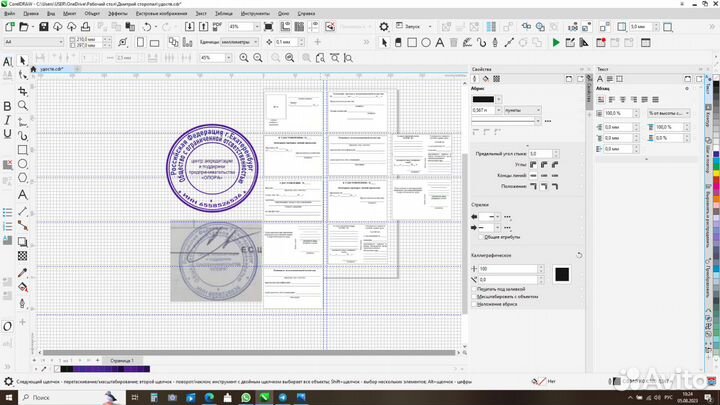The image size is (720, 405).
Task: Select the Text tool in the left toolbox
Action: (22, 193)
